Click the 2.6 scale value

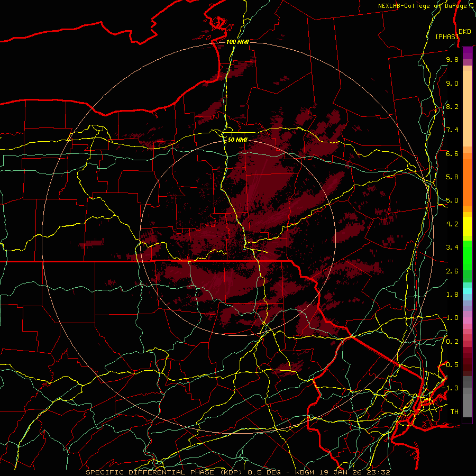point(452,271)
